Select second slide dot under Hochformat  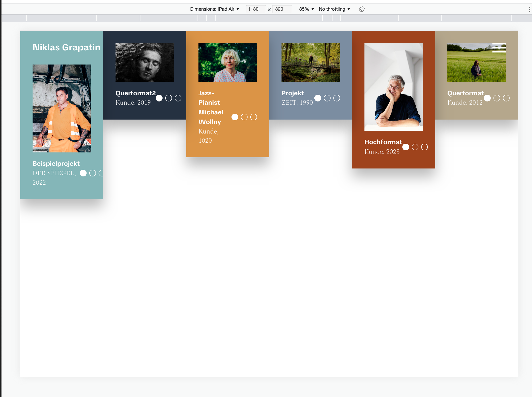pos(415,147)
